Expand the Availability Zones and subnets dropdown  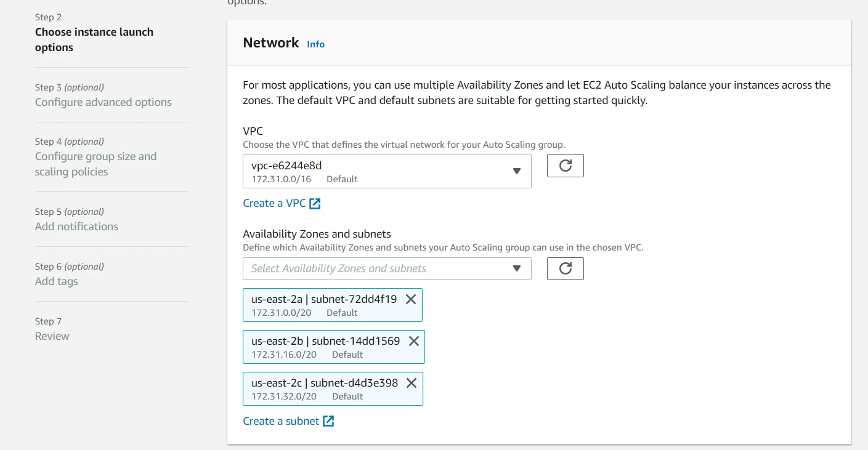click(516, 268)
